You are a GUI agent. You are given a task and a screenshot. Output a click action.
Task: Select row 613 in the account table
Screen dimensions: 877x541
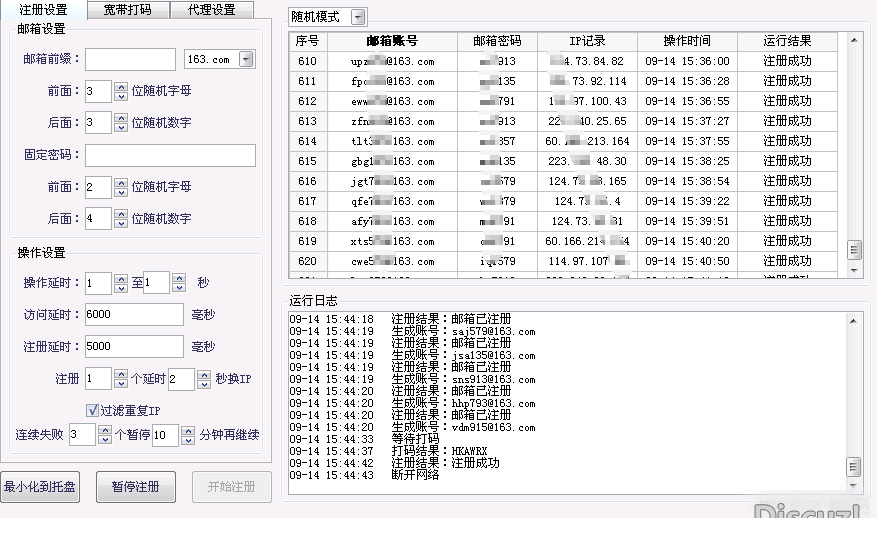point(563,121)
